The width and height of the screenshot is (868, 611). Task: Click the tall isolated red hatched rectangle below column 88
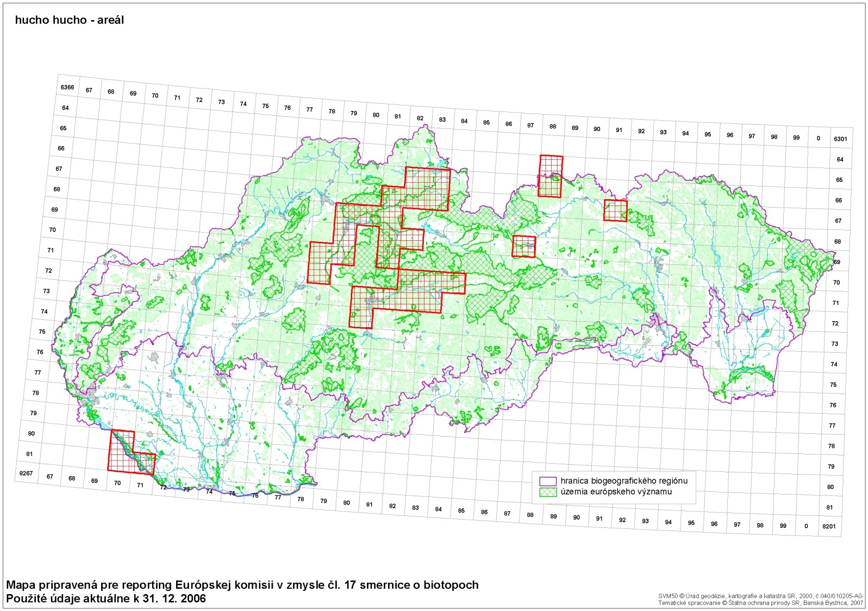tap(550, 176)
